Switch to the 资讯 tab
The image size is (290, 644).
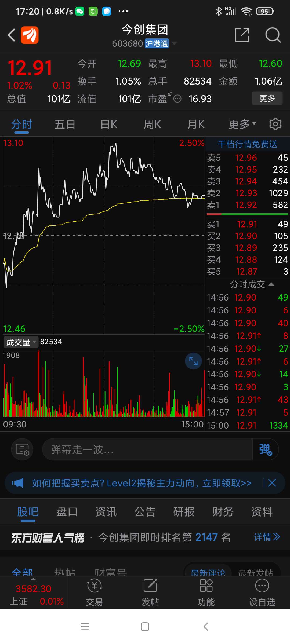pyautogui.click(x=106, y=512)
